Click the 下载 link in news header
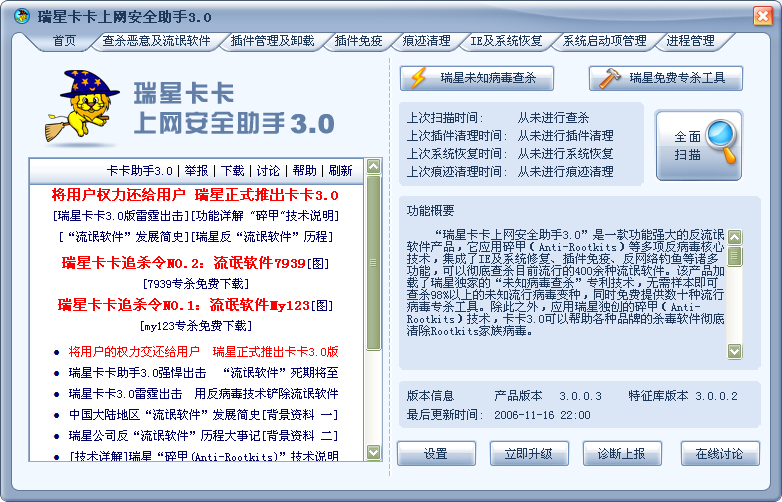The image size is (782, 502). [232, 171]
